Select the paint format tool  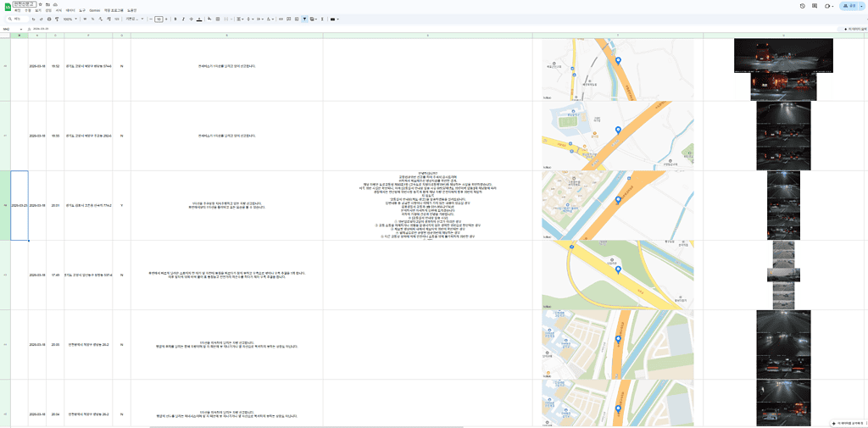click(57, 19)
